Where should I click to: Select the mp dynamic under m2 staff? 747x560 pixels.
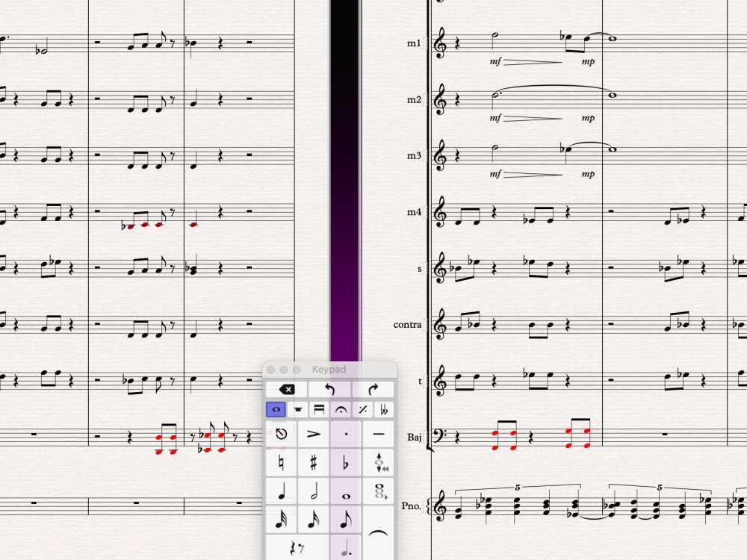coord(589,118)
